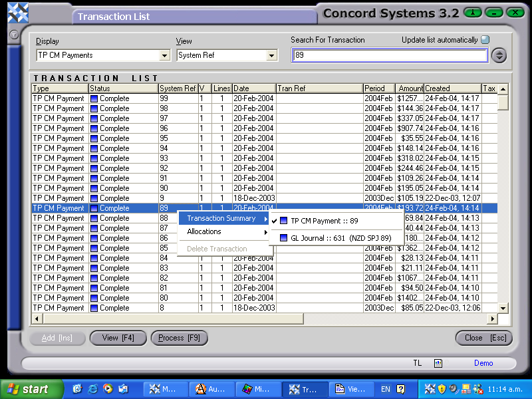
Task: Click the document status icon in the status bar
Action: pos(437,363)
